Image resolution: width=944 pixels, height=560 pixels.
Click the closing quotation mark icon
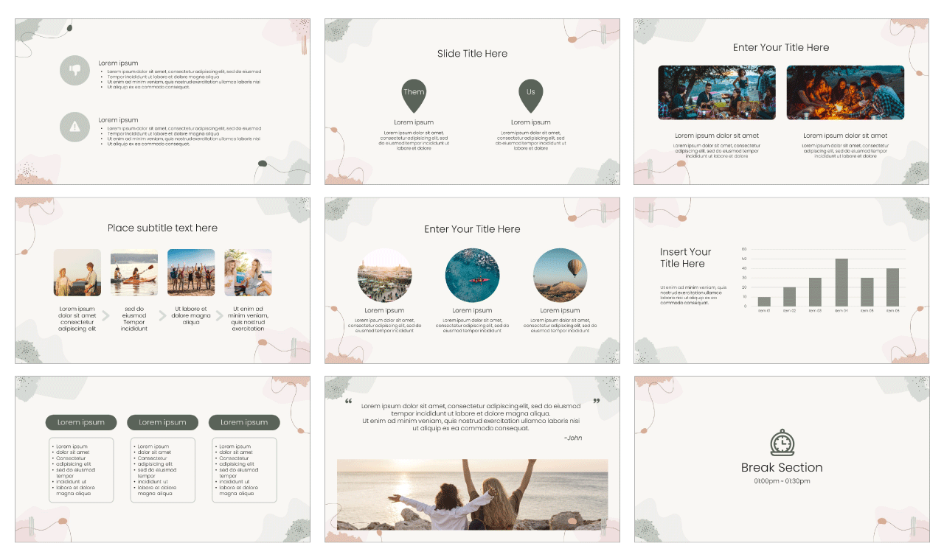tap(596, 402)
